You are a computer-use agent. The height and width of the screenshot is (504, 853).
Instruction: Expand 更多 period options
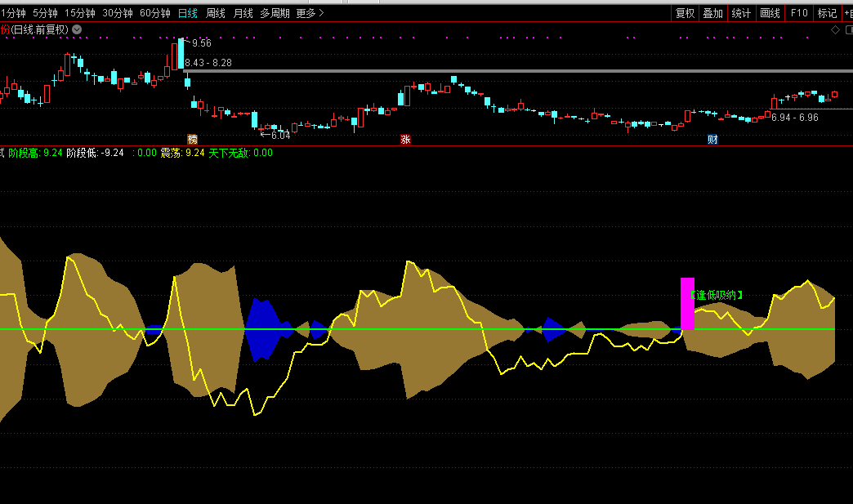[x=310, y=13]
